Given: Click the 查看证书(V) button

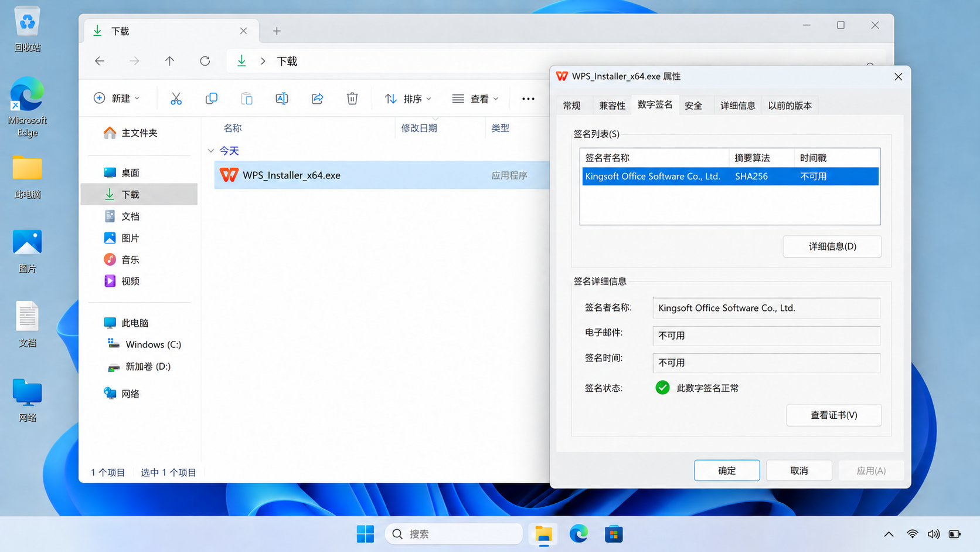Looking at the screenshot, I should tap(833, 415).
